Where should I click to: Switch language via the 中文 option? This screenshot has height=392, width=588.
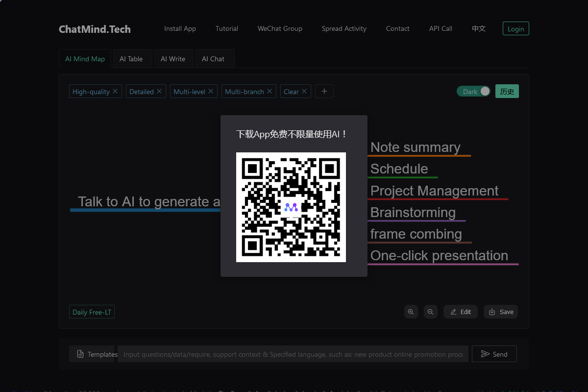point(479,28)
